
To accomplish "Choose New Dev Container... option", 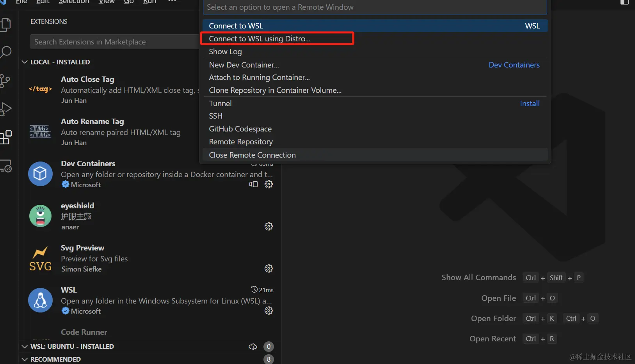I will (375, 65).
